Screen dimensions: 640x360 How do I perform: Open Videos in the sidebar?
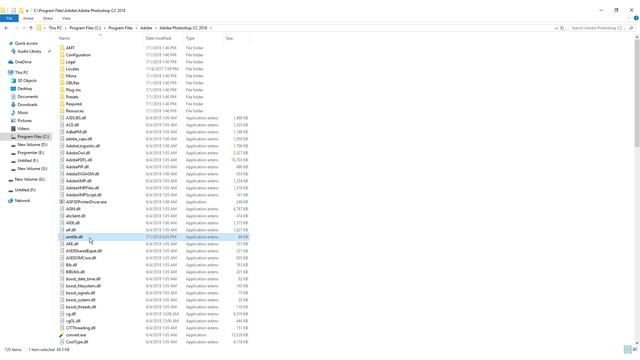pos(23,129)
